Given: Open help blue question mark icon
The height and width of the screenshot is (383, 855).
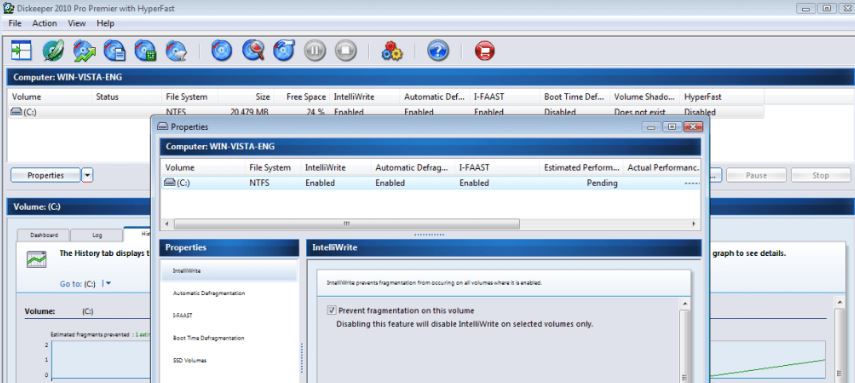Looking at the screenshot, I should 438,51.
